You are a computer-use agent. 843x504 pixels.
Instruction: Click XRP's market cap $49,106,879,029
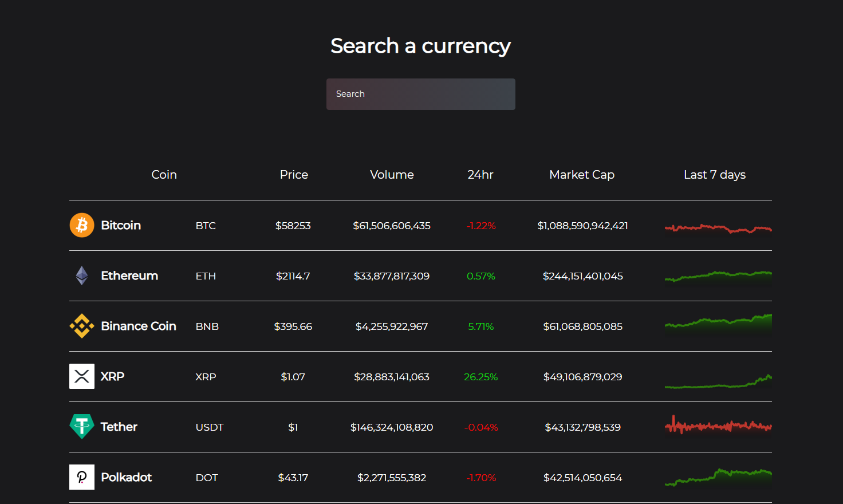pos(583,377)
